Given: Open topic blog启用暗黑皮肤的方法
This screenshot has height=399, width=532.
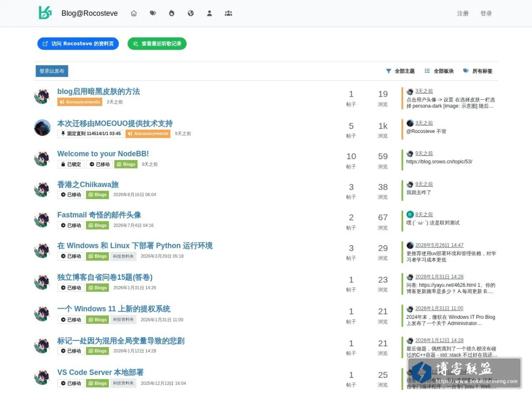Looking at the screenshot, I should coord(98,91).
